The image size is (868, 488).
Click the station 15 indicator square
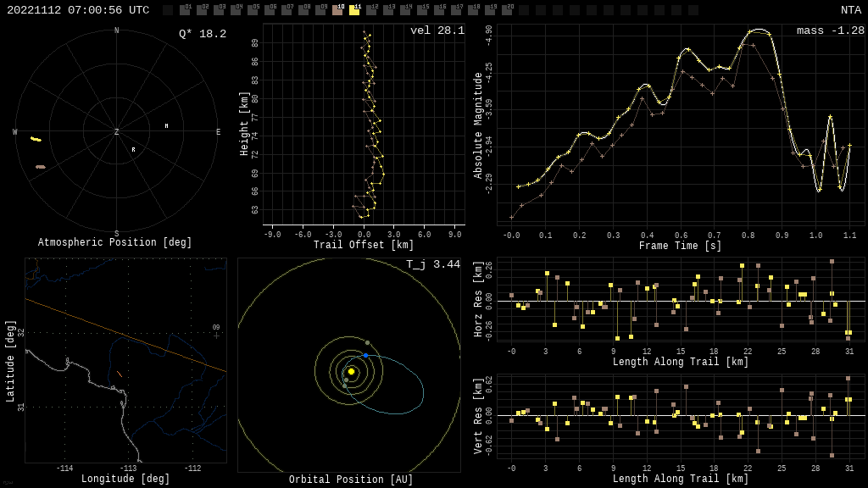pyautogui.click(x=422, y=10)
